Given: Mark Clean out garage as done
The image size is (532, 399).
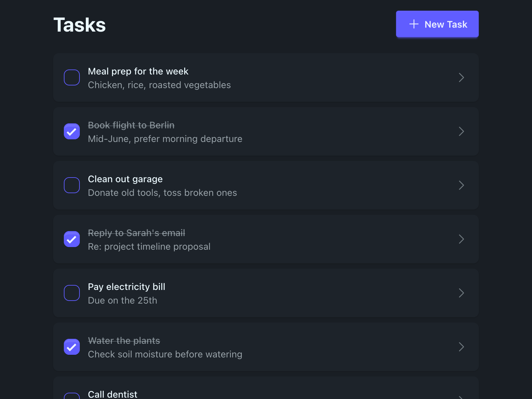Looking at the screenshot, I should click(72, 185).
